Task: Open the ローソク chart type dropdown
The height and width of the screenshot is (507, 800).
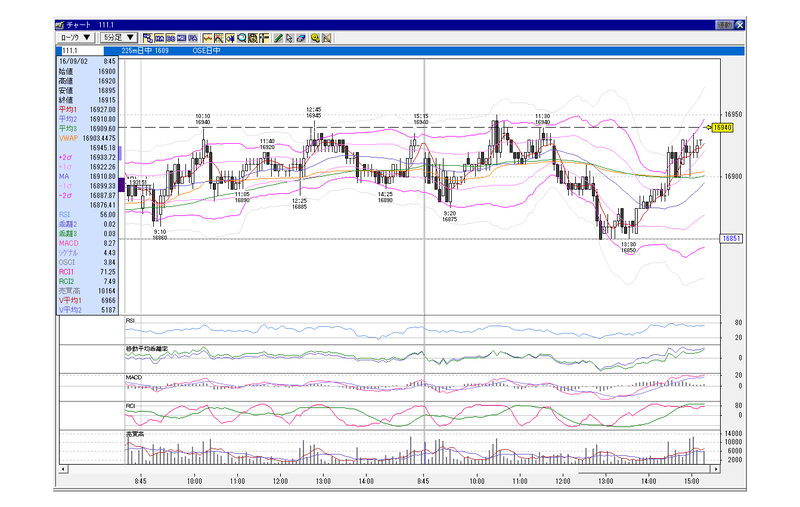Action: click(76, 38)
